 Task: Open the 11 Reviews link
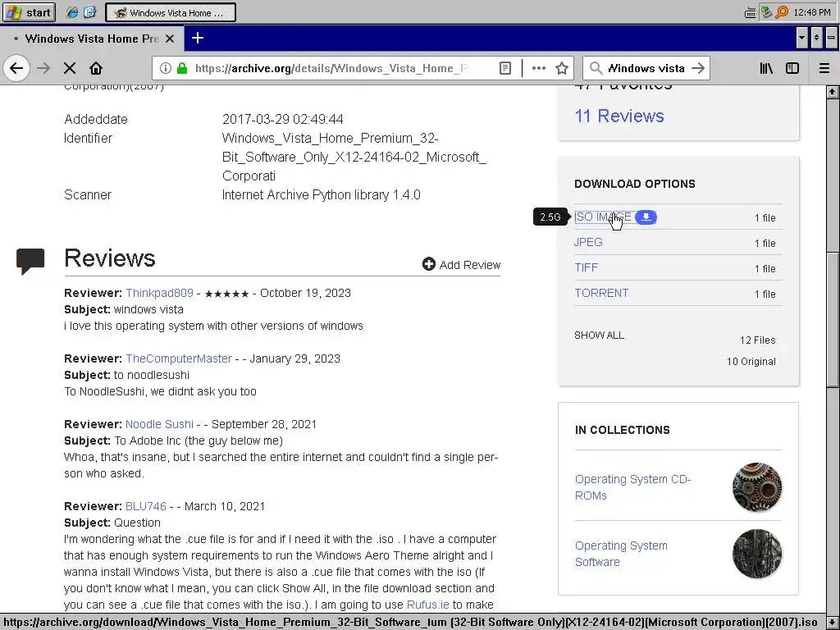click(619, 116)
